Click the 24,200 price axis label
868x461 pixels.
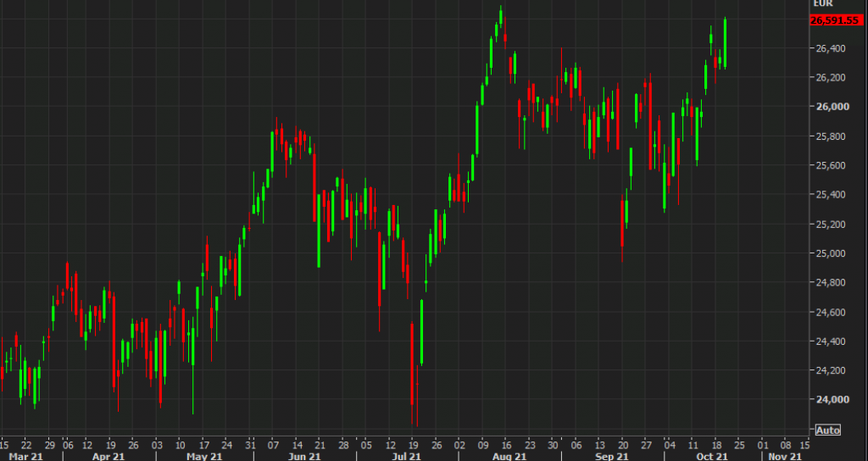click(831, 371)
